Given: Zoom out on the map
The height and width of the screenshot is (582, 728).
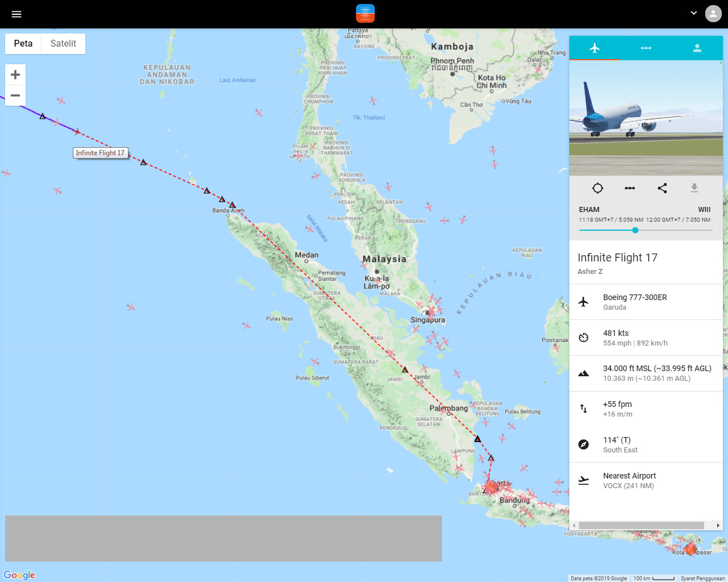Looking at the screenshot, I should 15,95.
